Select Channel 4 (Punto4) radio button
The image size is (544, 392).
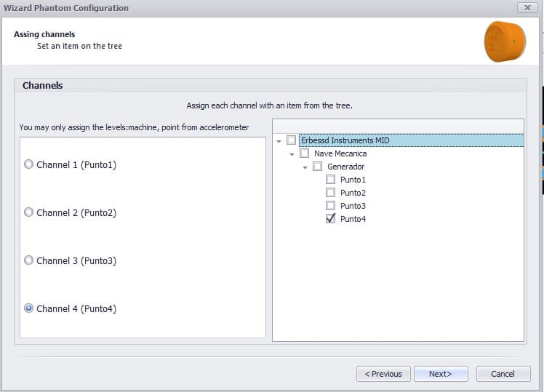coord(29,308)
